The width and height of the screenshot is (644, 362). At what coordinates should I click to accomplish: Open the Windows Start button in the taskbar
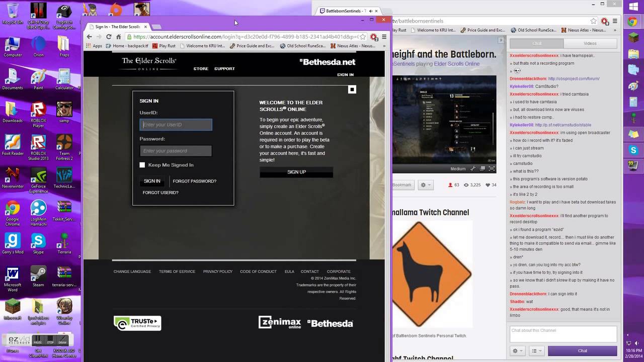click(x=633, y=7)
